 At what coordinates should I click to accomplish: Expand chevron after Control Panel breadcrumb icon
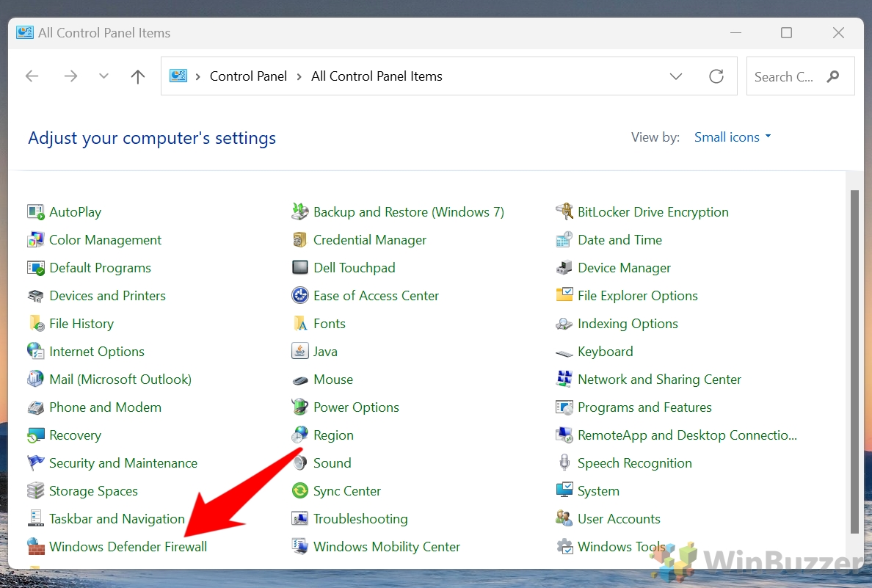click(x=197, y=76)
